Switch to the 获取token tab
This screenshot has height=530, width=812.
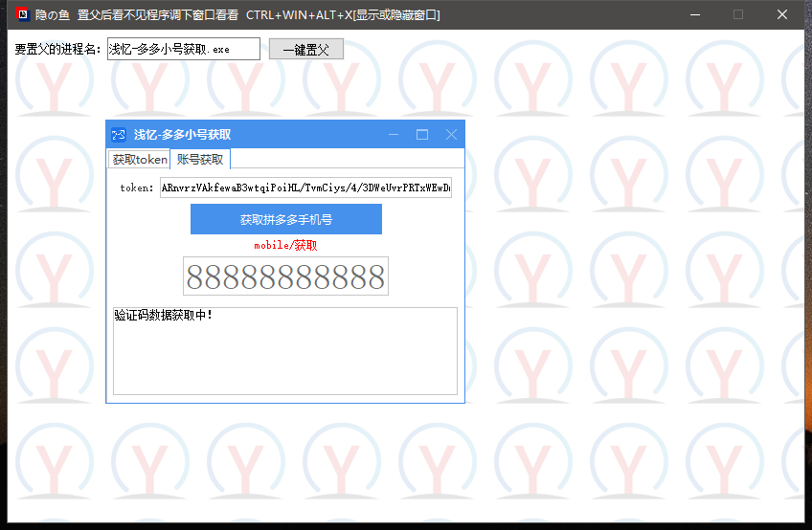pyautogui.click(x=139, y=160)
